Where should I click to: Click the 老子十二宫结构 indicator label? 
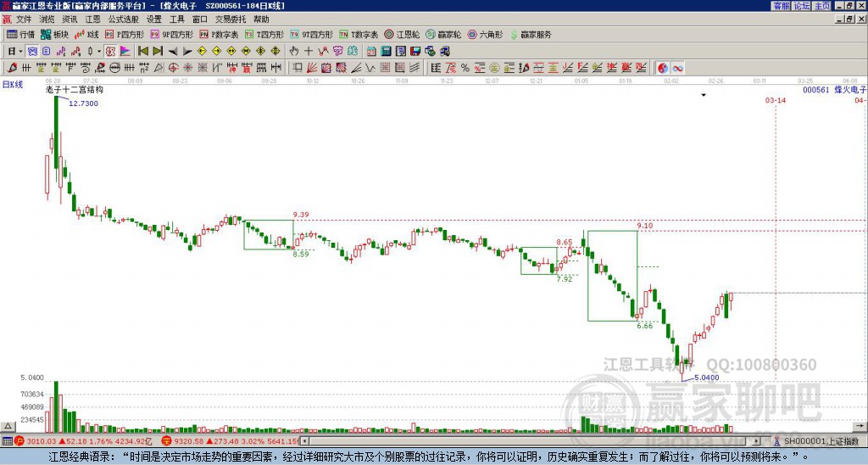[75, 89]
